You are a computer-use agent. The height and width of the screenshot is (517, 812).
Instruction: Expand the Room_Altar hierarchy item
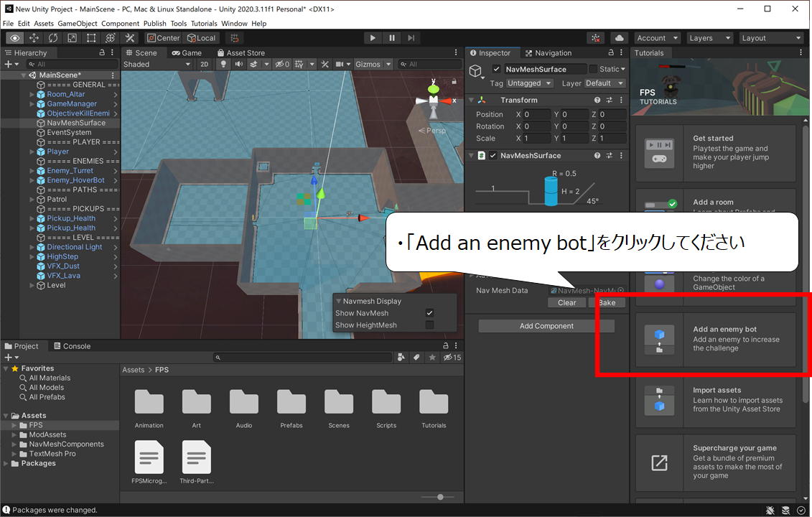click(32, 94)
